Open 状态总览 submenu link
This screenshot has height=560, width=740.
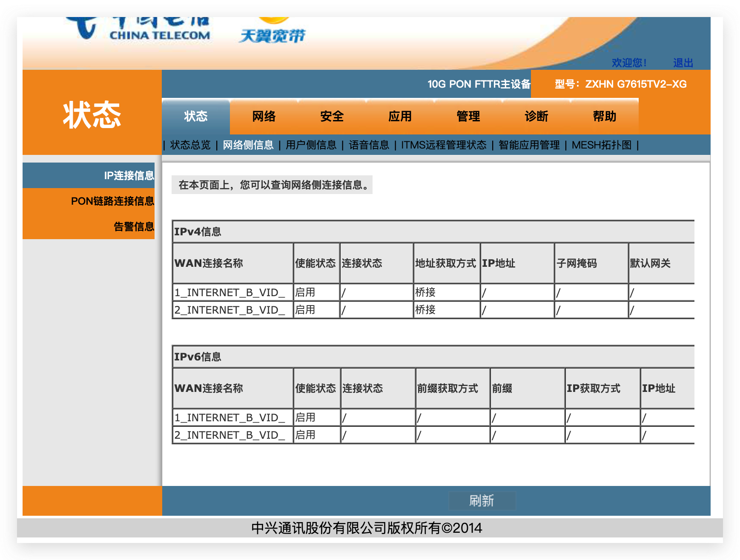190,145
